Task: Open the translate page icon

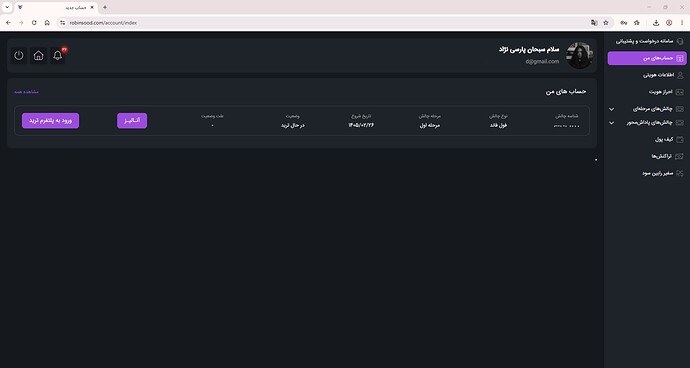Action: (x=594, y=22)
